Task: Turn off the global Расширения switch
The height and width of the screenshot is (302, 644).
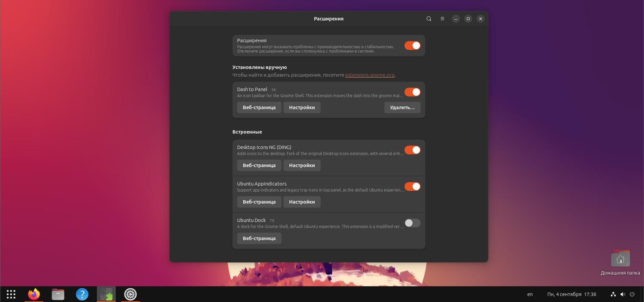Action: pos(412,45)
